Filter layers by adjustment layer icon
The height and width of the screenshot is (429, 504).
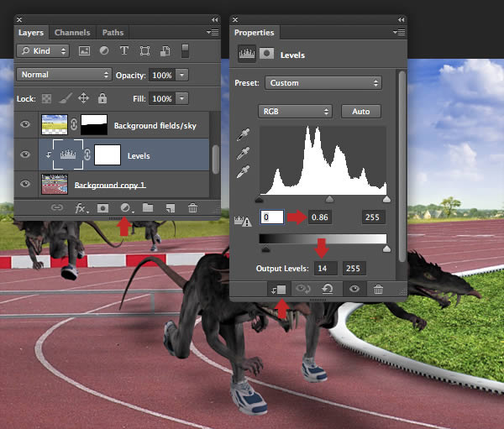[x=104, y=50]
